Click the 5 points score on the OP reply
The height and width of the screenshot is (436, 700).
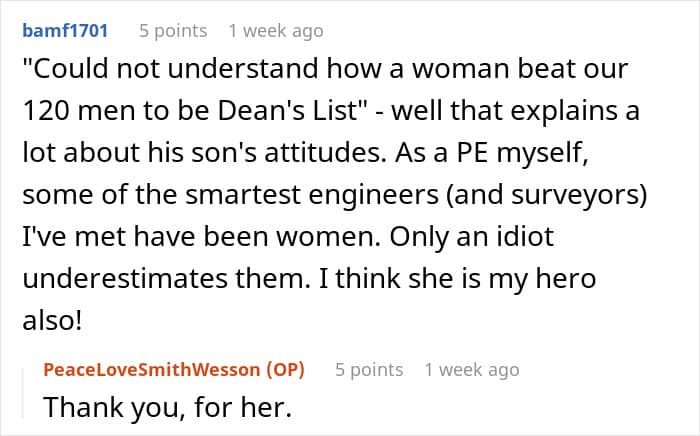tap(369, 370)
